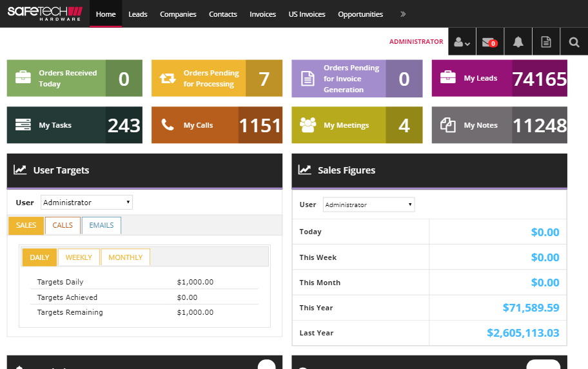Open the My Leads count 74165
Image resolution: width=588 pixels, height=369 pixels.
tap(540, 78)
